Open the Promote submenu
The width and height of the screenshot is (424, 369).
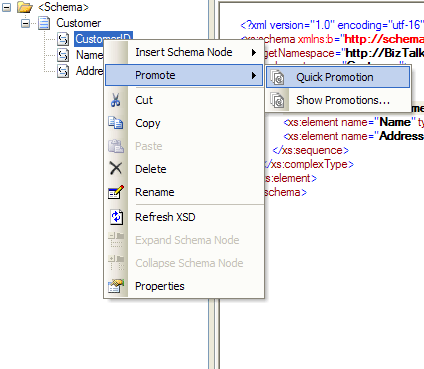coord(184,75)
